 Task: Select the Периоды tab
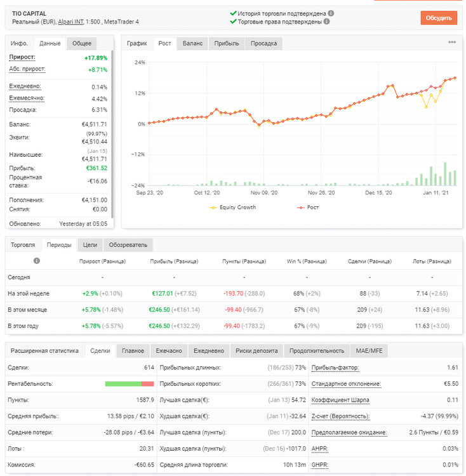coord(59,245)
